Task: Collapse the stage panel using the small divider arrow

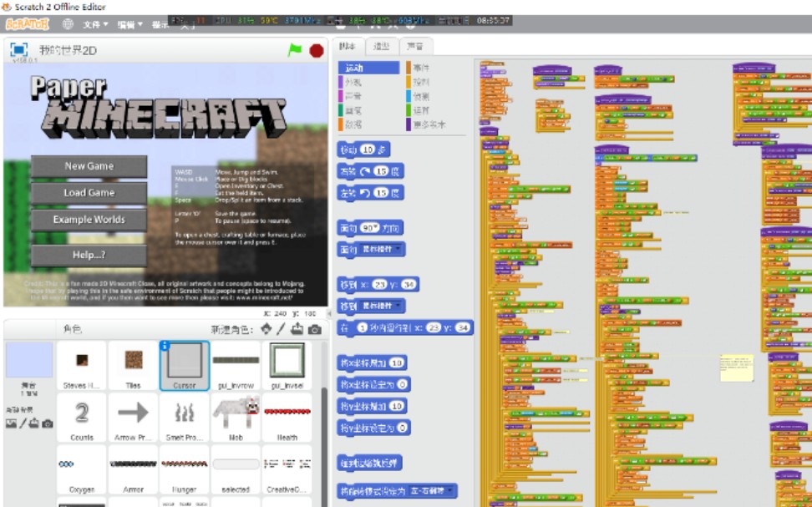Action: point(329,312)
